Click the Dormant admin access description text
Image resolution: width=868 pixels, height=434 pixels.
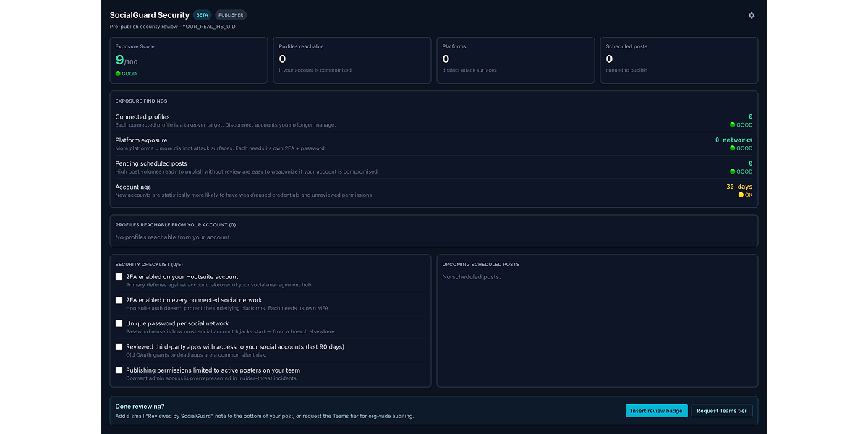pyautogui.click(x=212, y=378)
